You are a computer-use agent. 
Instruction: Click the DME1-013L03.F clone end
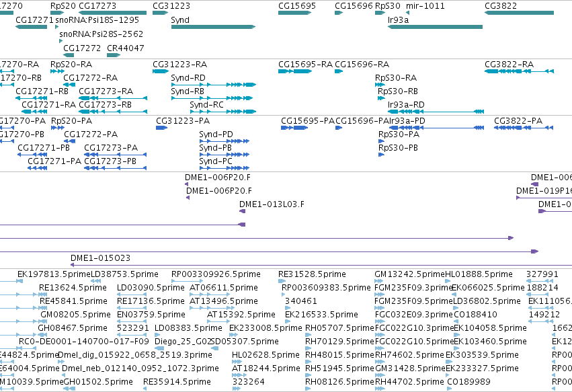(x=242, y=211)
